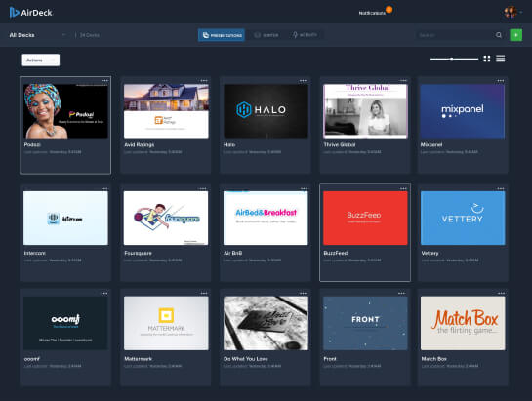Open the Podozi card's three-dot menu
This screenshot has width=532, height=401.
[104, 80]
